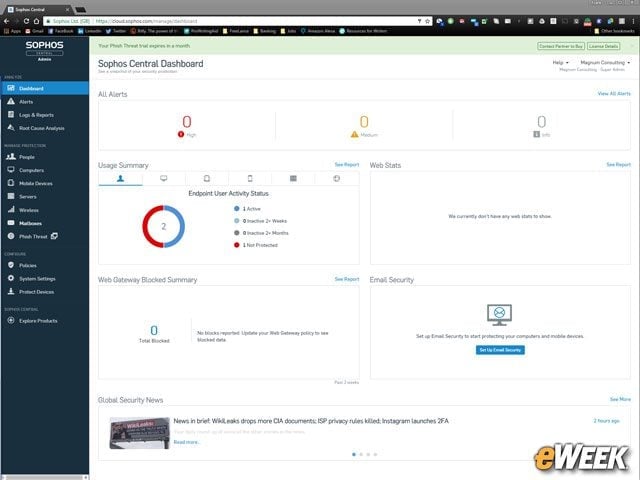
Task: Click View All Alerts link
Action: pyautogui.click(x=614, y=93)
